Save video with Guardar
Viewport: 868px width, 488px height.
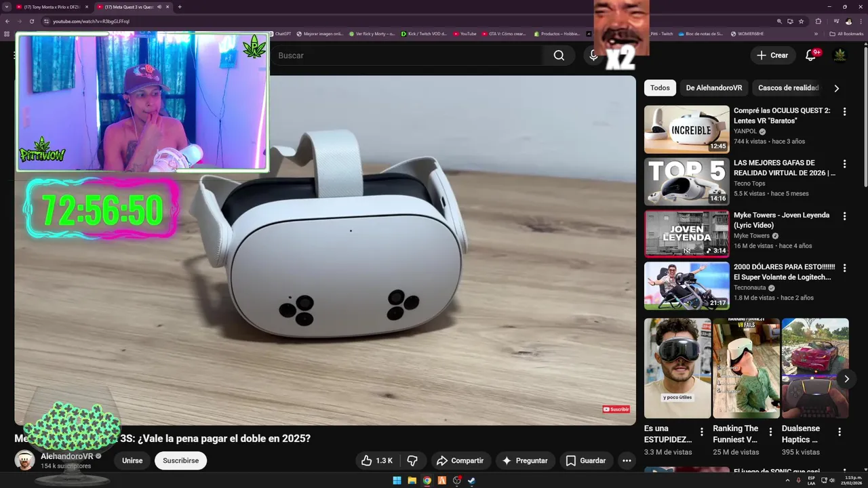coord(586,461)
